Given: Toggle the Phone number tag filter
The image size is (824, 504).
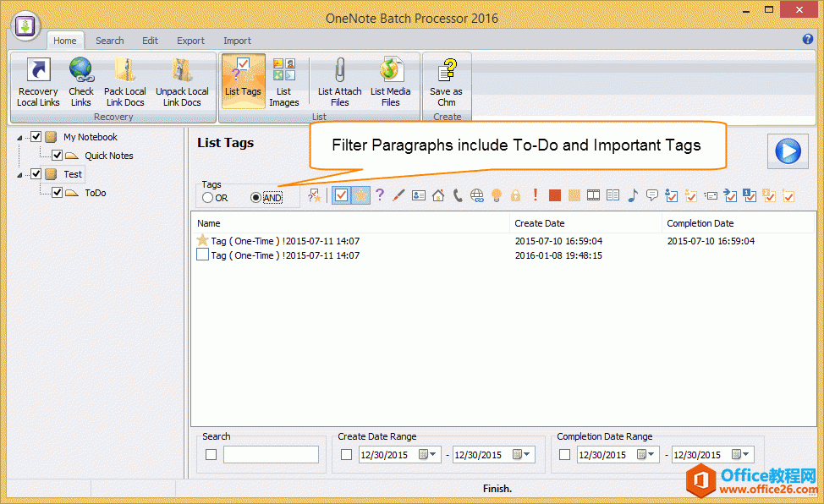Looking at the screenshot, I should click(x=458, y=195).
